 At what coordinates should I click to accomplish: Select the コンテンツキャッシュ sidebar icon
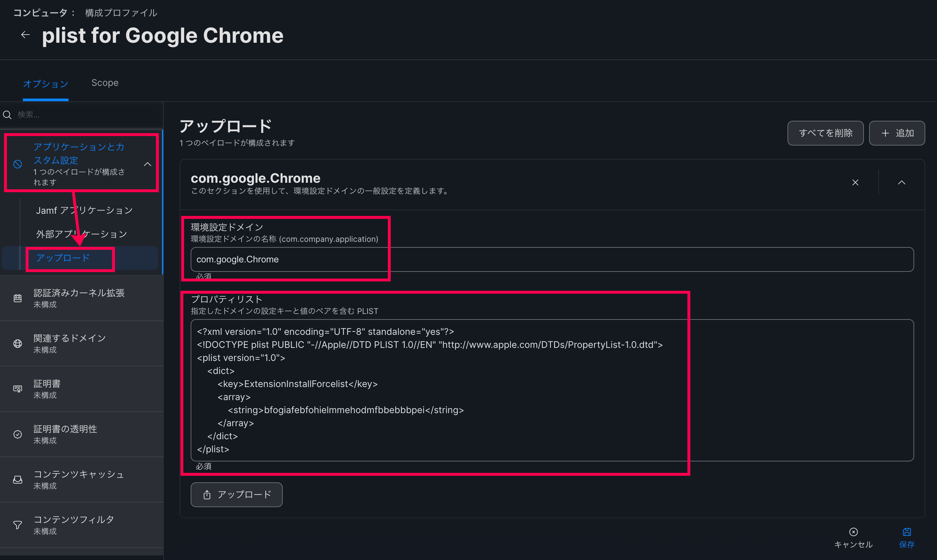[17, 480]
